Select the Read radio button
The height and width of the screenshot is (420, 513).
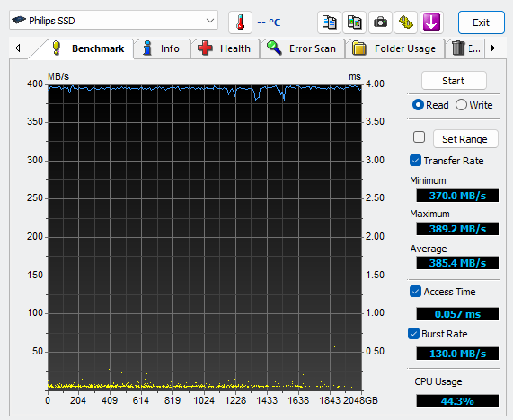click(430, 105)
